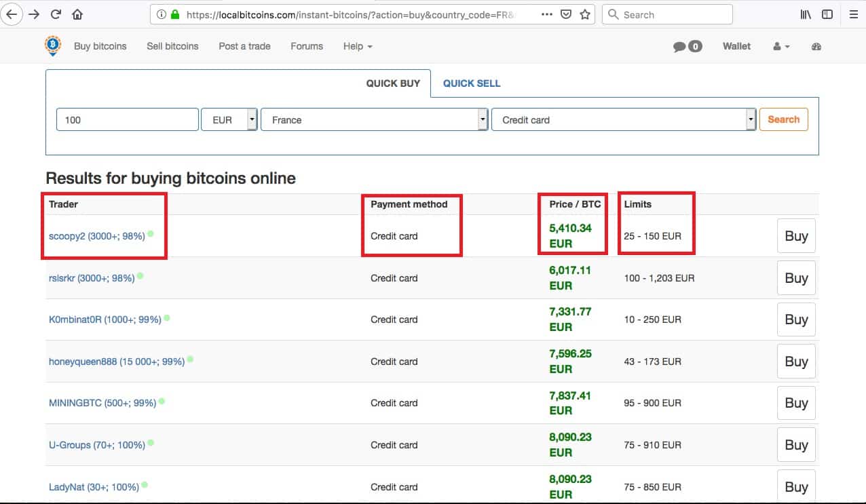This screenshot has width=866, height=504.
Task: Toggle the browser sidebar icon
Action: point(827,14)
